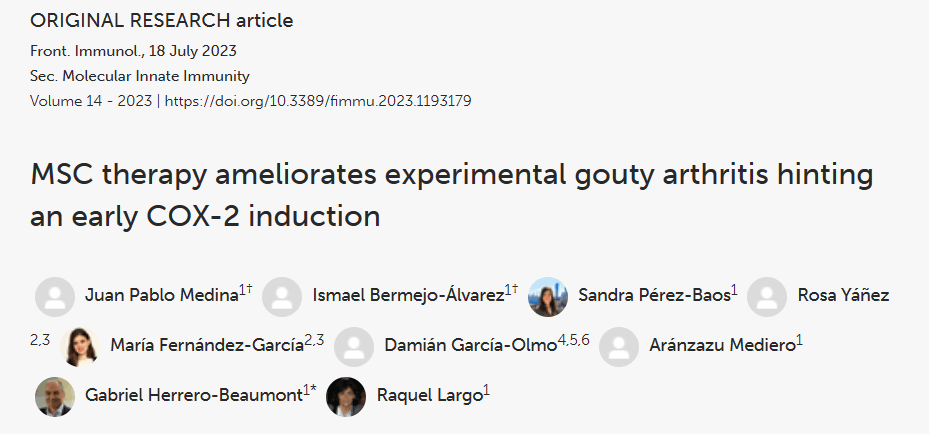Open Gabriel Herrero-Beaumont author name link
This screenshot has width=929, height=434.
[193, 396]
